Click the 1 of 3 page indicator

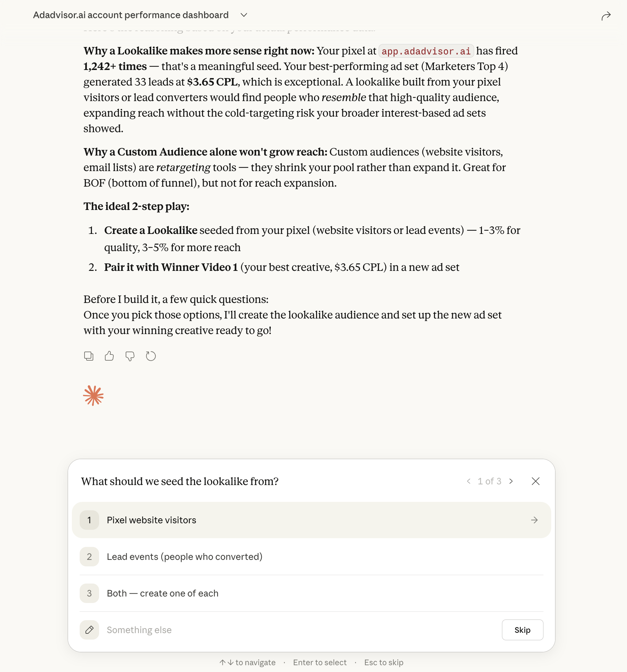[490, 481]
